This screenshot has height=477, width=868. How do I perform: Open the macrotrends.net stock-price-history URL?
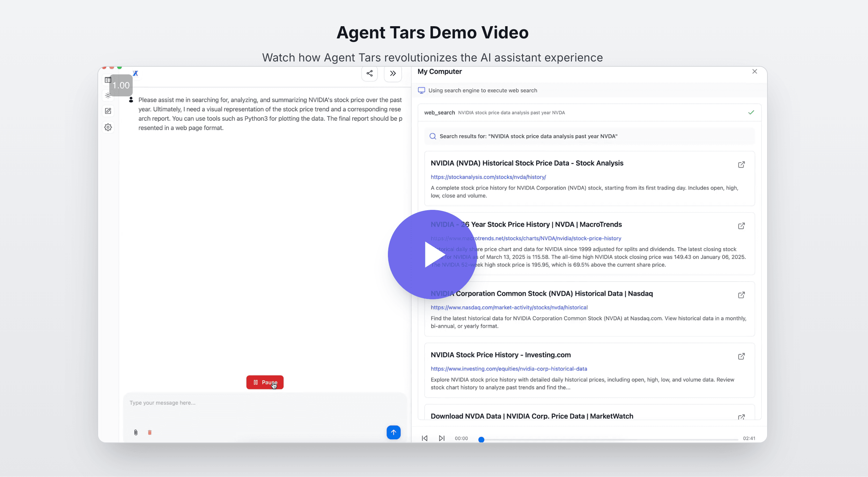tap(526, 238)
